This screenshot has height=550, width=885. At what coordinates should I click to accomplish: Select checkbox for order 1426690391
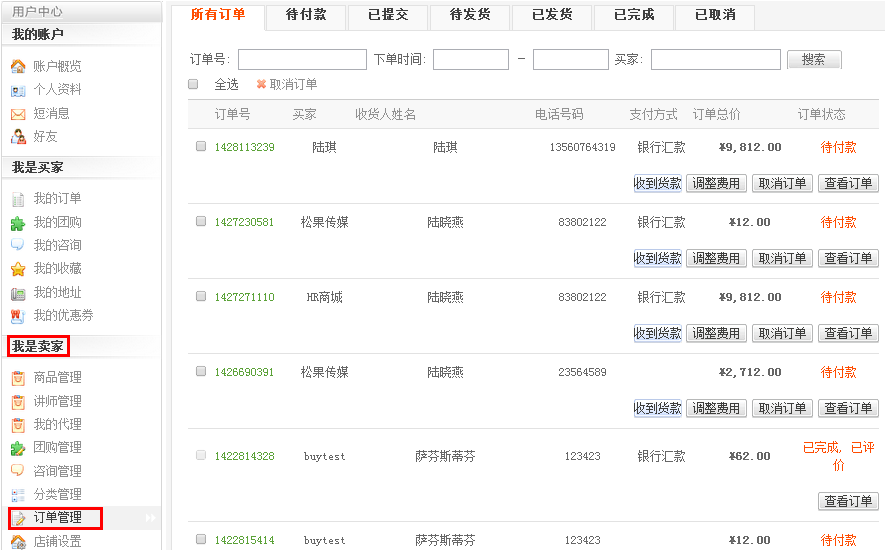[x=201, y=371]
